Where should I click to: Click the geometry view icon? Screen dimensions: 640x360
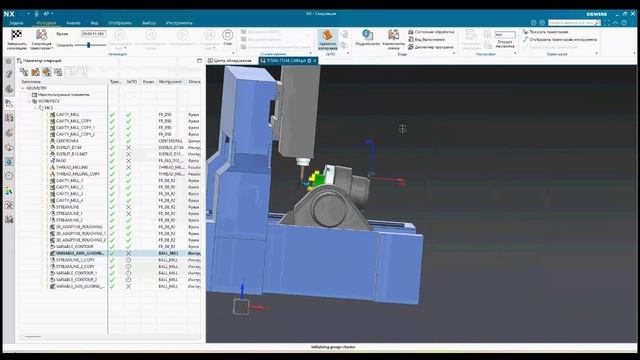47,72
